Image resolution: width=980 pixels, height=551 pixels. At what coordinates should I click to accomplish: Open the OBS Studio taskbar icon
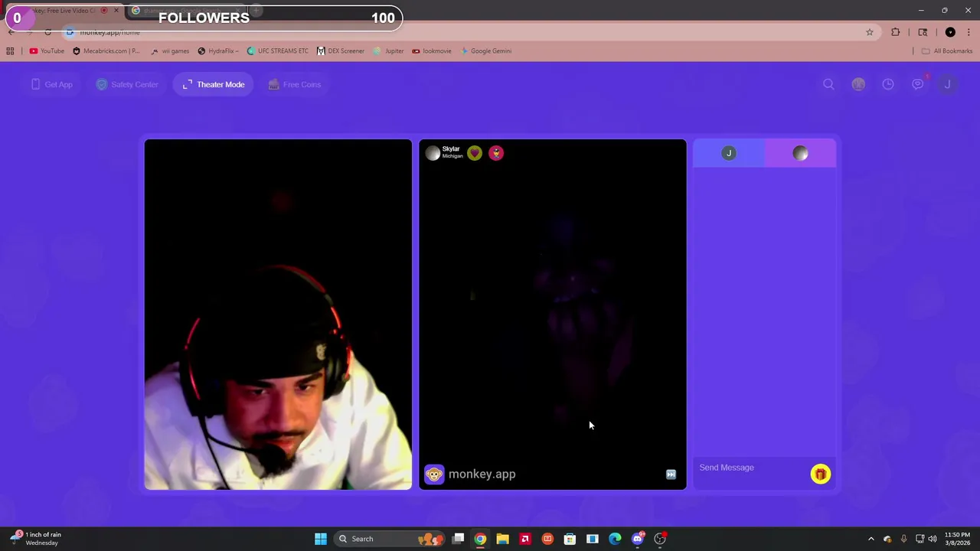pyautogui.click(x=660, y=539)
